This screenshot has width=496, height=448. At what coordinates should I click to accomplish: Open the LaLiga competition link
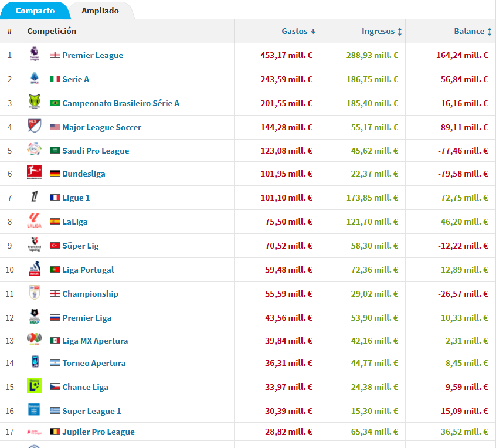75,222
